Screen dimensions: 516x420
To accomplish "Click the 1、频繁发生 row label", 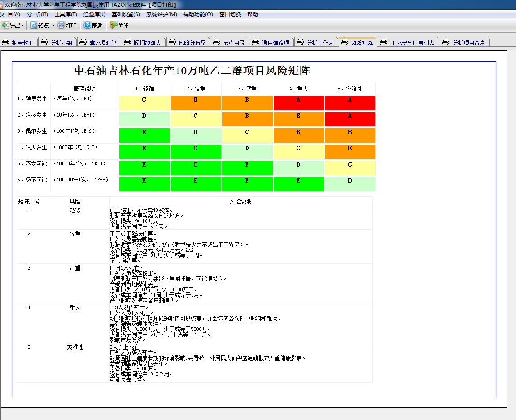I will click(x=32, y=99).
